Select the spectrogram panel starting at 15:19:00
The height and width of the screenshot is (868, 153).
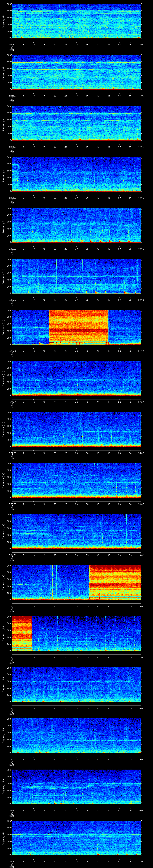click(76, 276)
